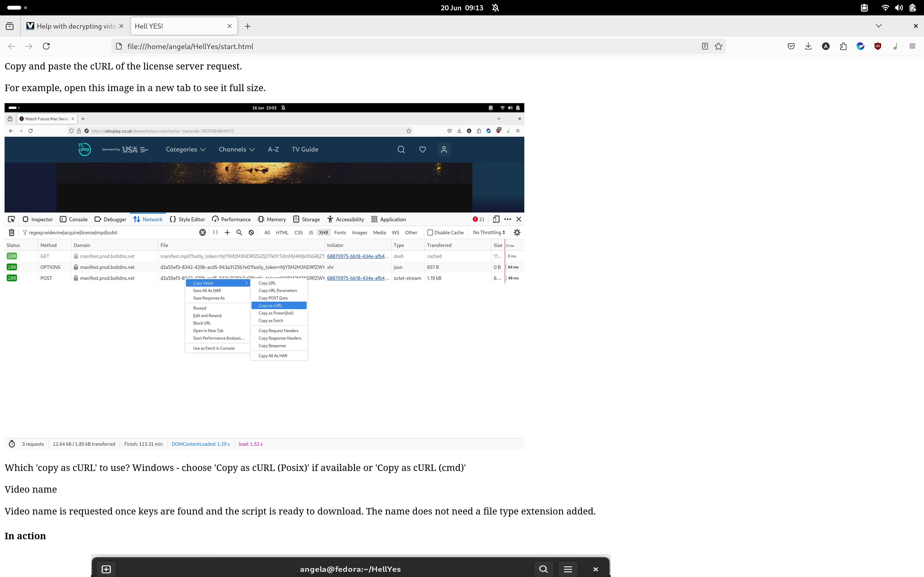The width and height of the screenshot is (924, 577).
Task: Open the terminal window hamburger menu
Action: pos(568,569)
